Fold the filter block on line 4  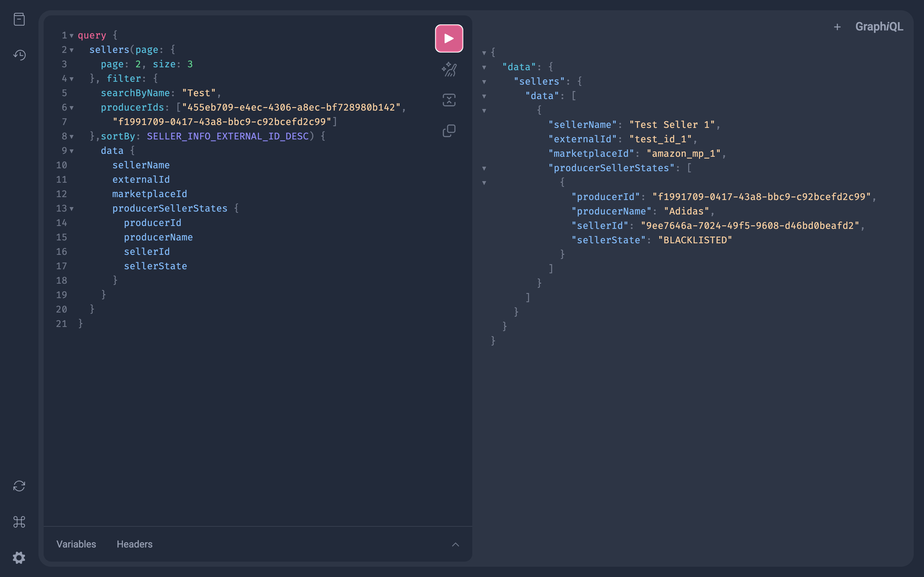(x=72, y=79)
